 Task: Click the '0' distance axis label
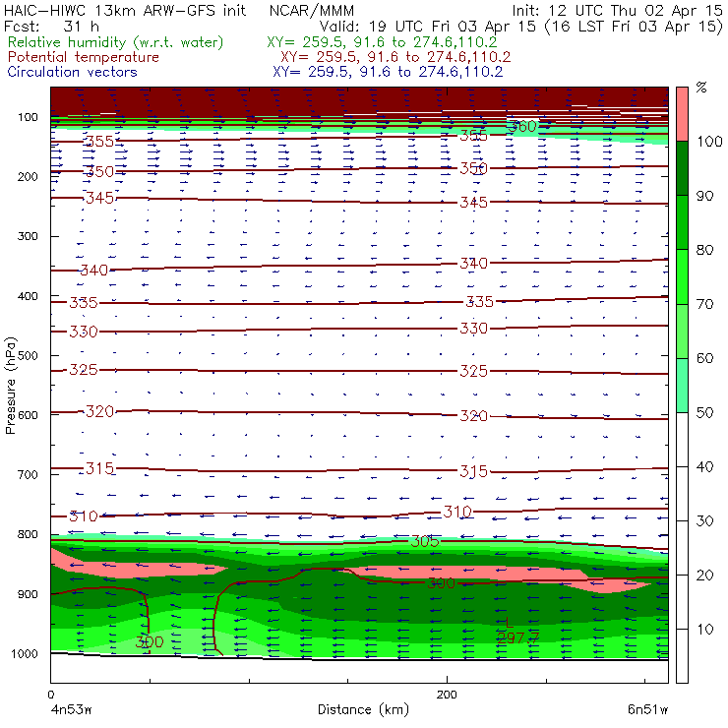pyautogui.click(x=50, y=695)
